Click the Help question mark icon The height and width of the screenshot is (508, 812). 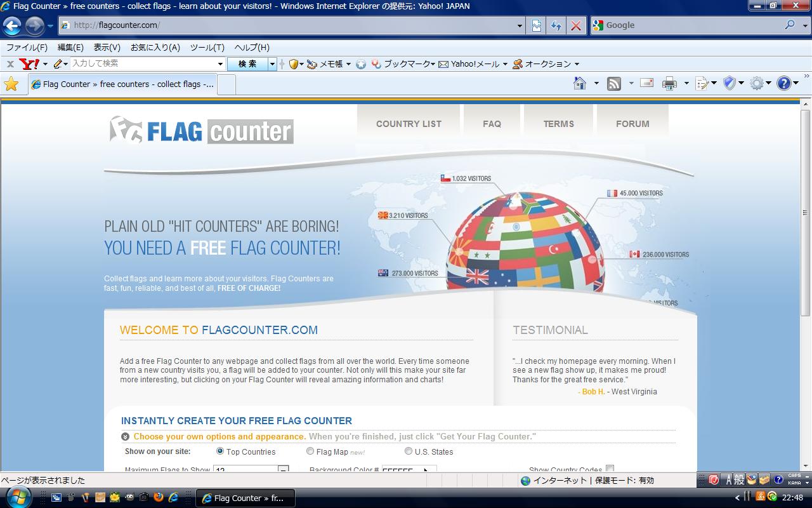pyautogui.click(x=783, y=83)
